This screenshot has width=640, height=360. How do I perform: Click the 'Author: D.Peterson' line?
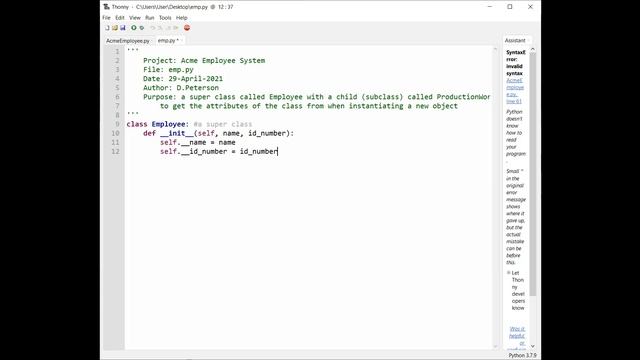(x=181, y=88)
